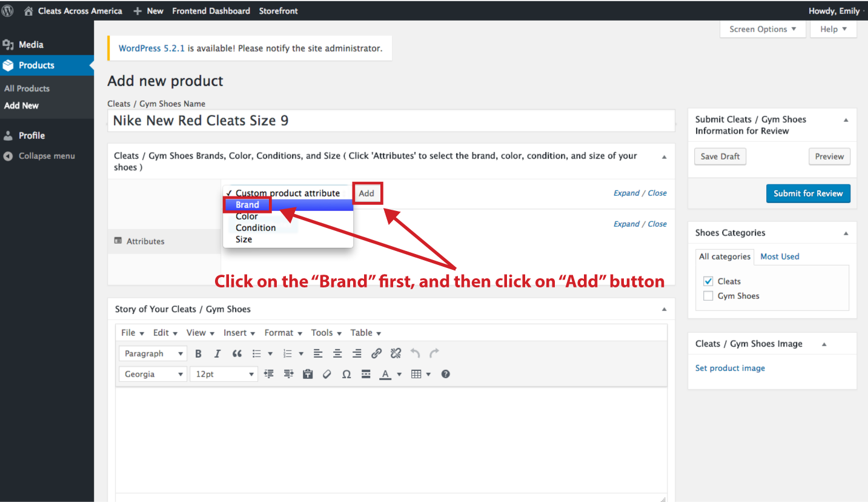Open the Paragraph format dropdown
This screenshot has height=502, width=868.
point(153,353)
